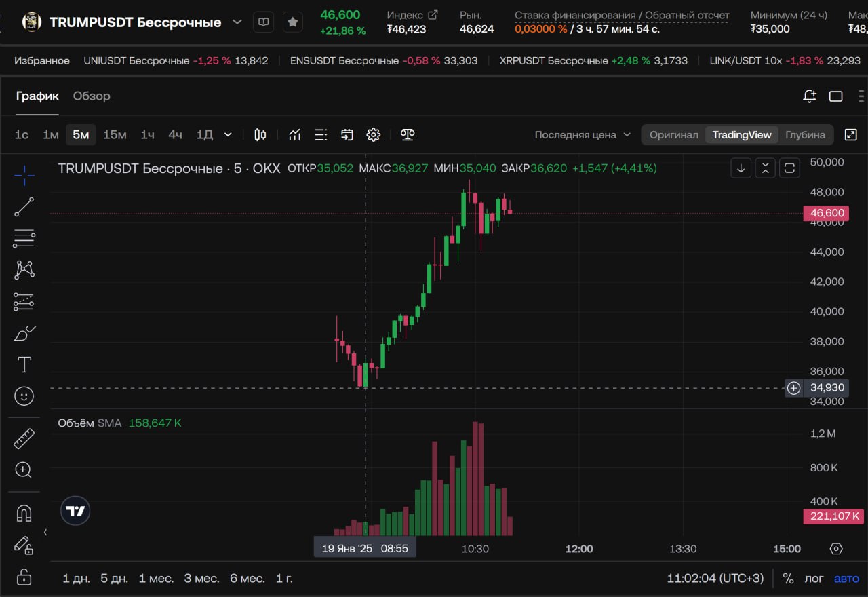The height and width of the screenshot is (597, 868).
Task: Toggle auto scale "авто"
Action: coord(846,579)
